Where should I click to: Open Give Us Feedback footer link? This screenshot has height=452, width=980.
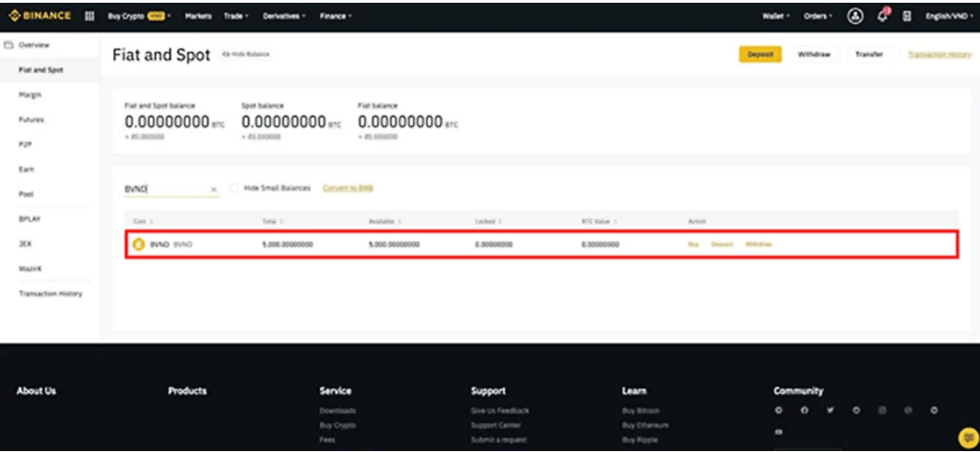click(500, 410)
